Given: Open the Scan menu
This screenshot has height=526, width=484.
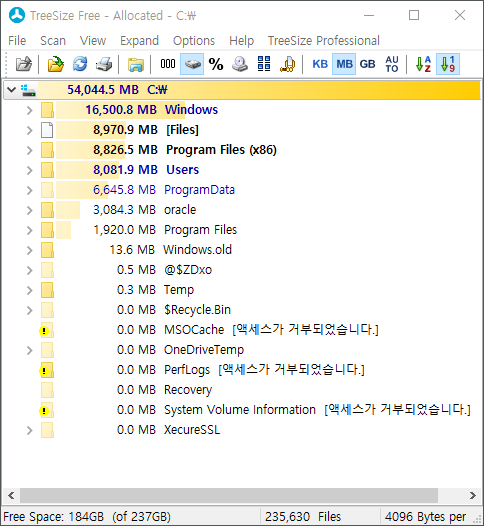Looking at the screenshot, I should click(x=53, y=41).
